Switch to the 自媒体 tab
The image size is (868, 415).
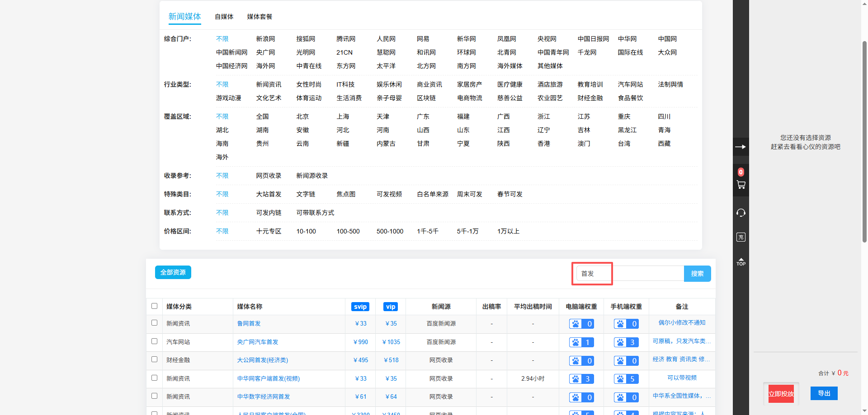pos(224,17)
